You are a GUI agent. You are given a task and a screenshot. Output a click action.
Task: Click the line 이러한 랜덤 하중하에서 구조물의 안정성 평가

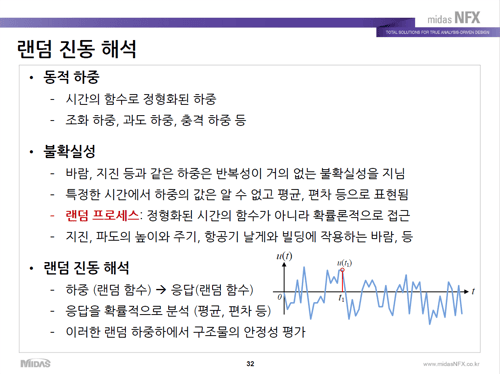click(185, 332)
